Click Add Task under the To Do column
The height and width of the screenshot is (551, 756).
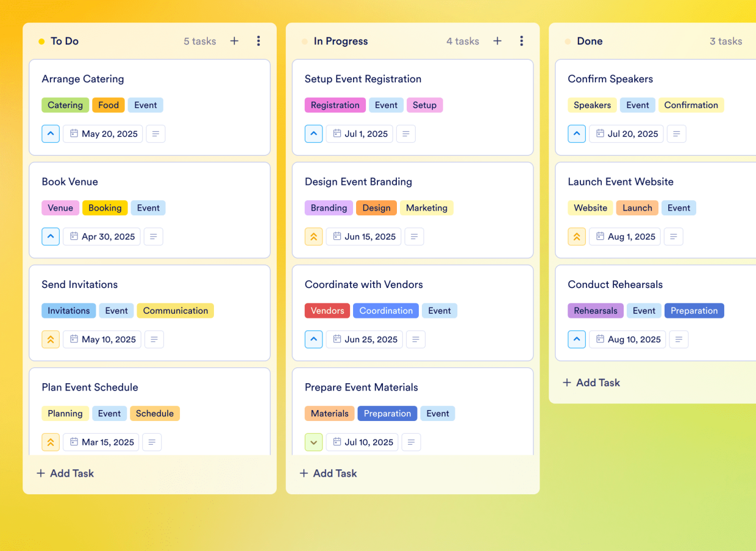coord(65,474)
